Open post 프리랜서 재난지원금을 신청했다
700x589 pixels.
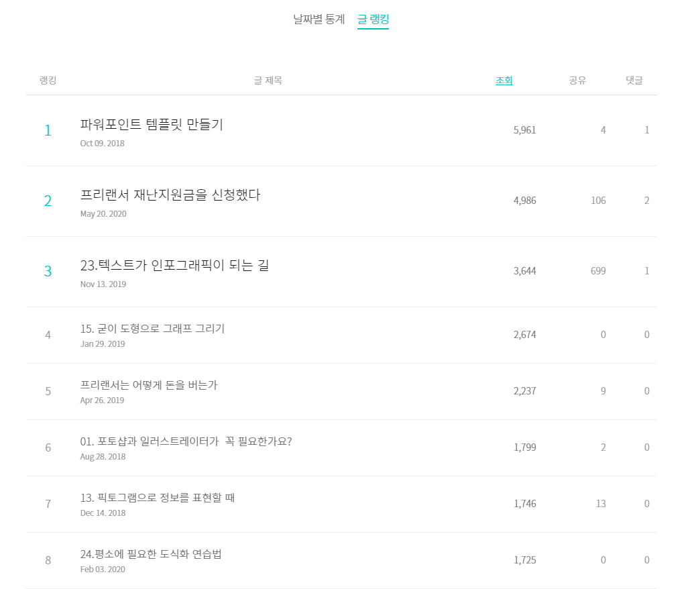click(x=170, y=195)
